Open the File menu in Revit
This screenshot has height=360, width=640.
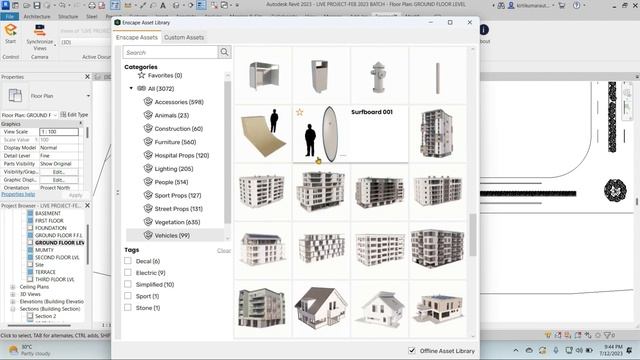10,16
